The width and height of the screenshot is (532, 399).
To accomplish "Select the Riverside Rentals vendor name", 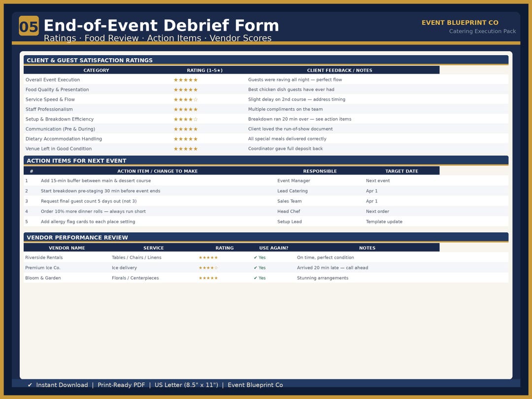I will [44, 258].
